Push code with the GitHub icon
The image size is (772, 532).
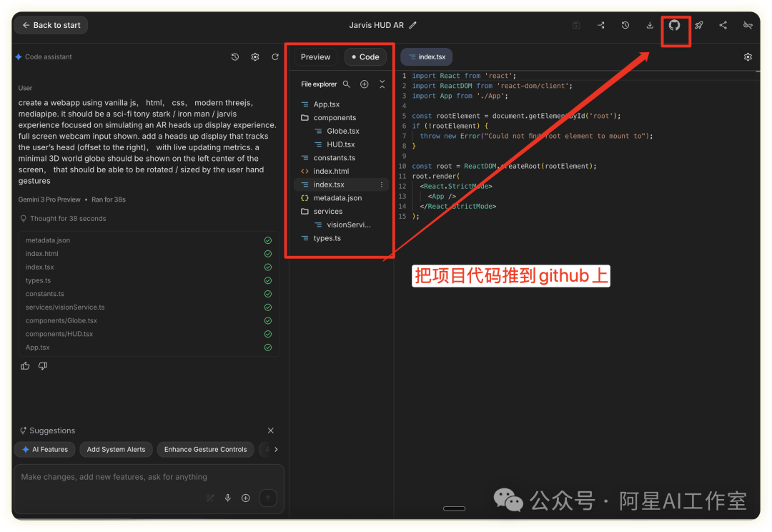click(675, 25)
